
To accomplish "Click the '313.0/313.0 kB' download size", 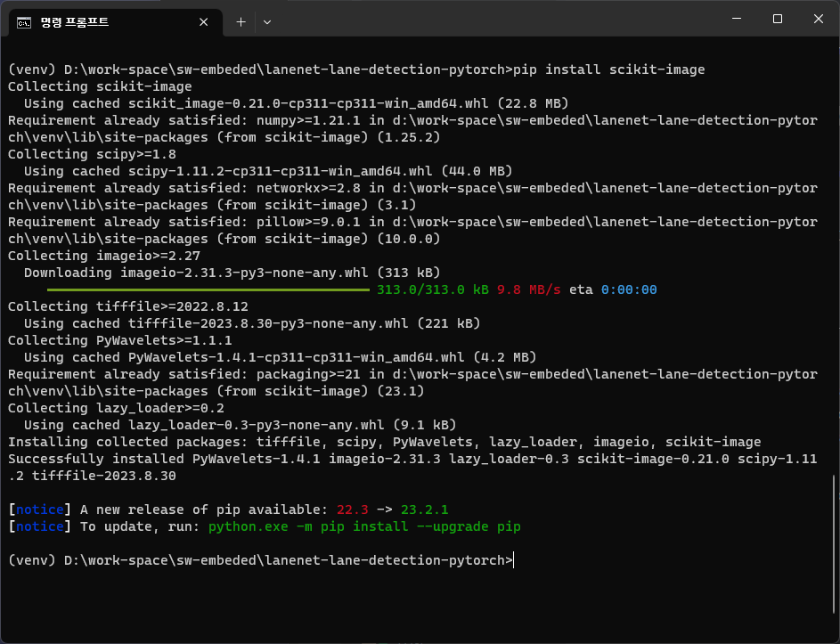I will click(433, 289).
